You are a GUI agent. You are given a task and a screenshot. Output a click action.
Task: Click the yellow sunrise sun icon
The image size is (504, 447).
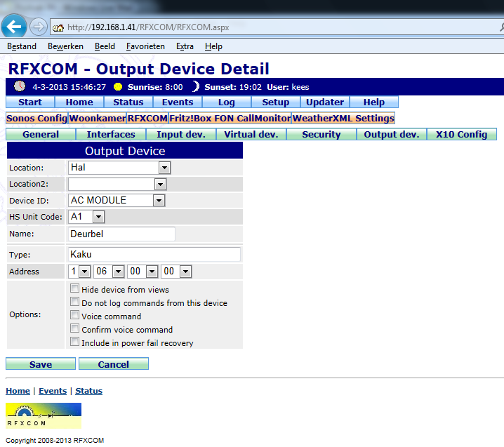tap(118, 87)
